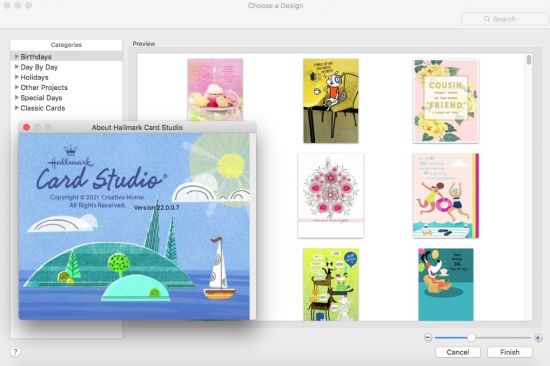Click the About Hallmark Card Studio title
Screen dimensions: 550x366
[137, 127]
